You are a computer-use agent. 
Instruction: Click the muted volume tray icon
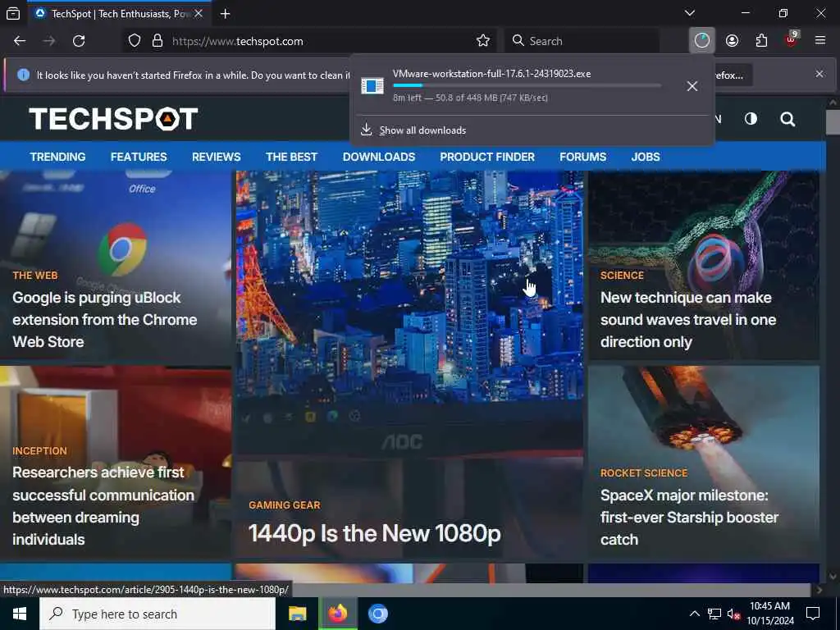coord(733,614)
